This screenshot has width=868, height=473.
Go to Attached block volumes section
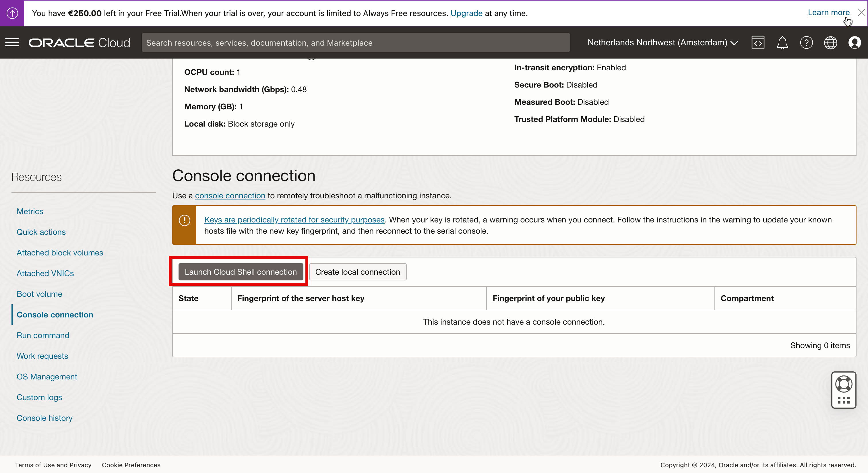pos(60,253)
